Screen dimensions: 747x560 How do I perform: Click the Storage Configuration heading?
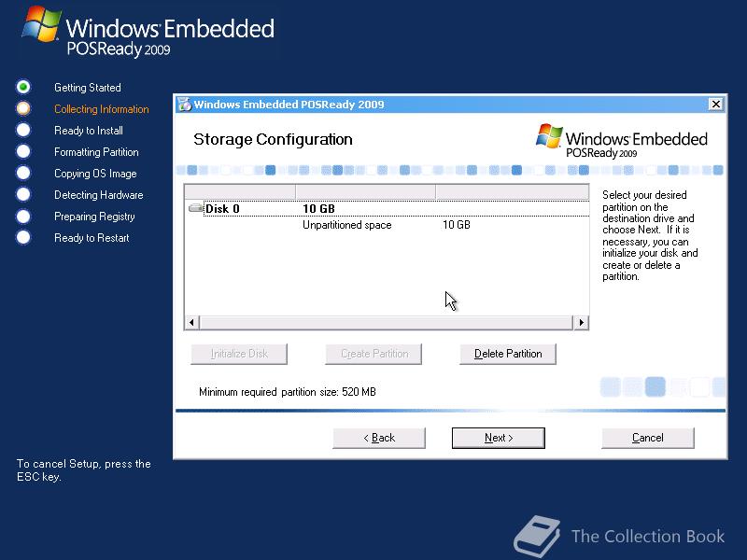(273, 139)
